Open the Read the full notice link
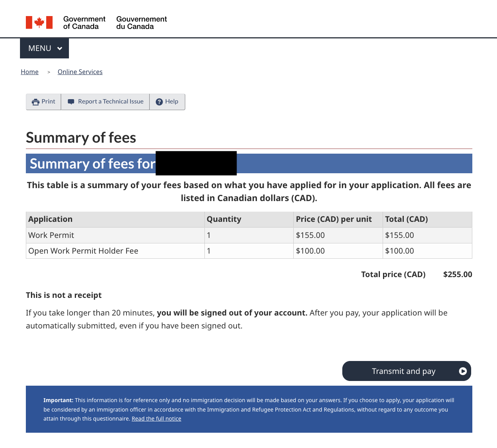The width and height of the screenshot is (497, 448). (x=156, y=419)
